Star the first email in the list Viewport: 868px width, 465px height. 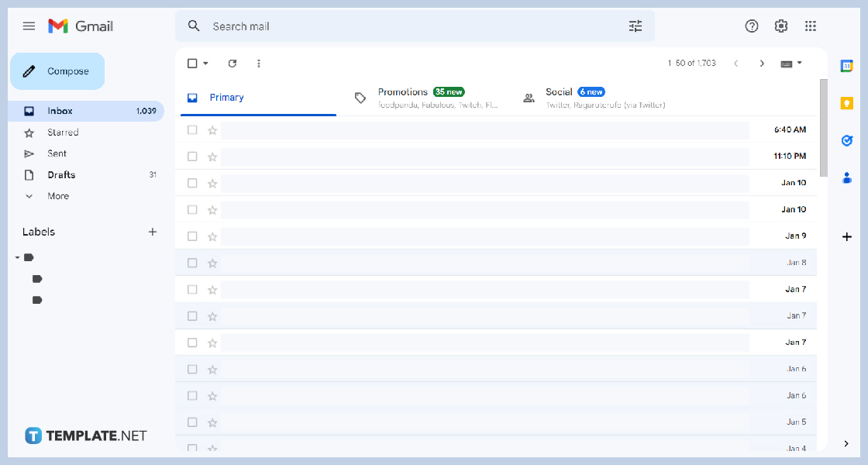pos(212,129)
